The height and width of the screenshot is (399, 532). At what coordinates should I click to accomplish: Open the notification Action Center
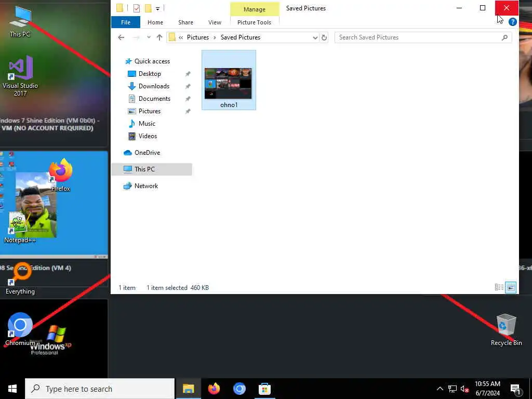(x=515, y=389)
